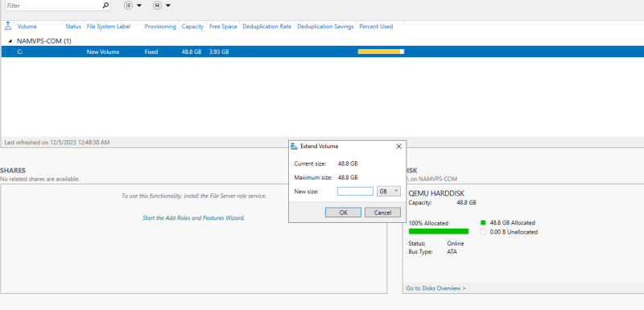The image size is (644, 310).
Task: Click the green 100% Allocated bar
Action: click(439, 232)
